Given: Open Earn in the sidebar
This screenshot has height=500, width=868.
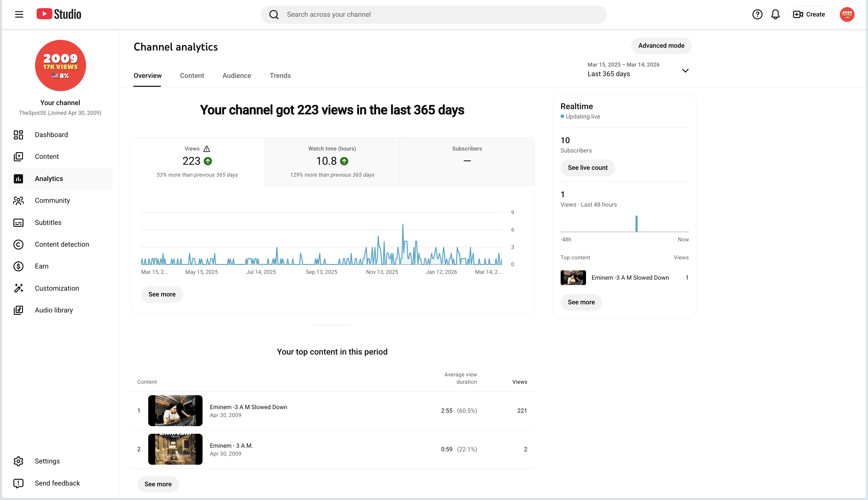Looking at the screenshot, I should (x=60, y=266).
